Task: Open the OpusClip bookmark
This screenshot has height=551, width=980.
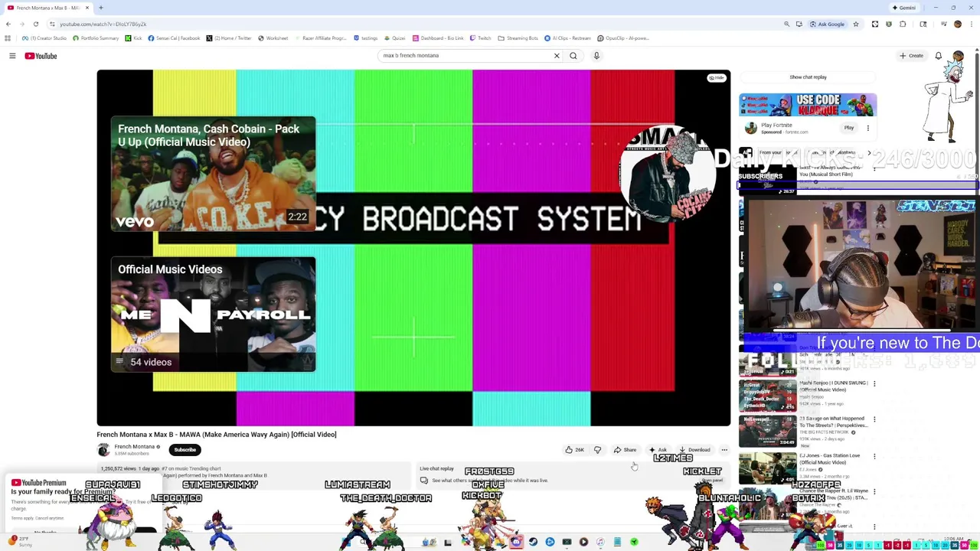Action: (623, 38)
